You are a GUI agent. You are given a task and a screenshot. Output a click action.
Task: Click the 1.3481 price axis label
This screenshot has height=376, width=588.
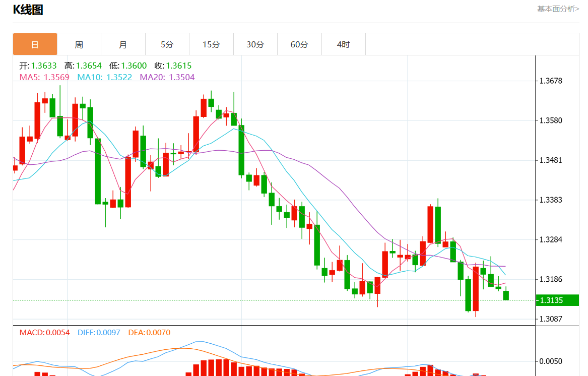tap(551, 160)
